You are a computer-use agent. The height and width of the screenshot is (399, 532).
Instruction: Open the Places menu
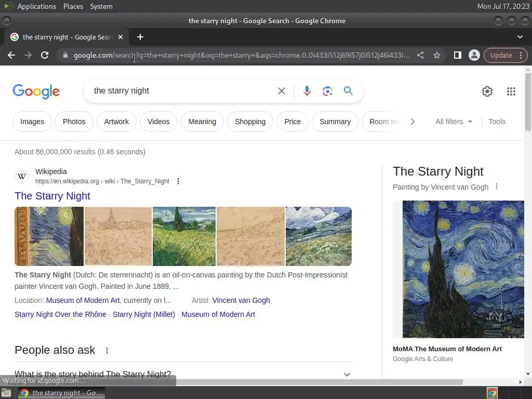point(73,6)
